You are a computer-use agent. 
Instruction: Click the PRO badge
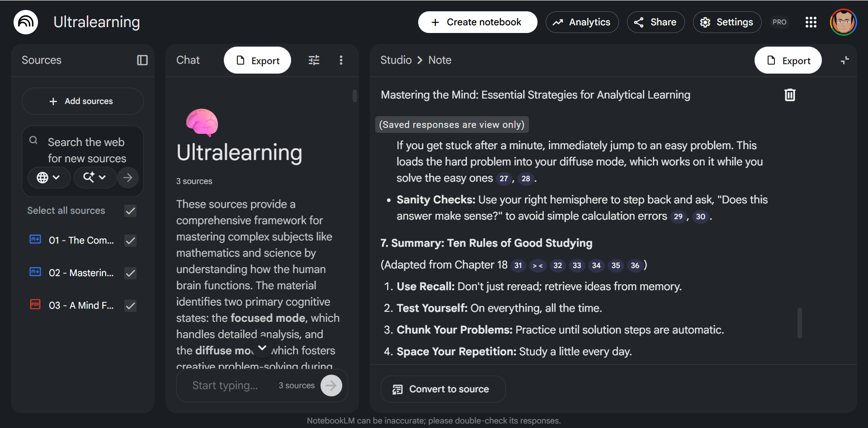pyautogui.click(x=779, y=22)
